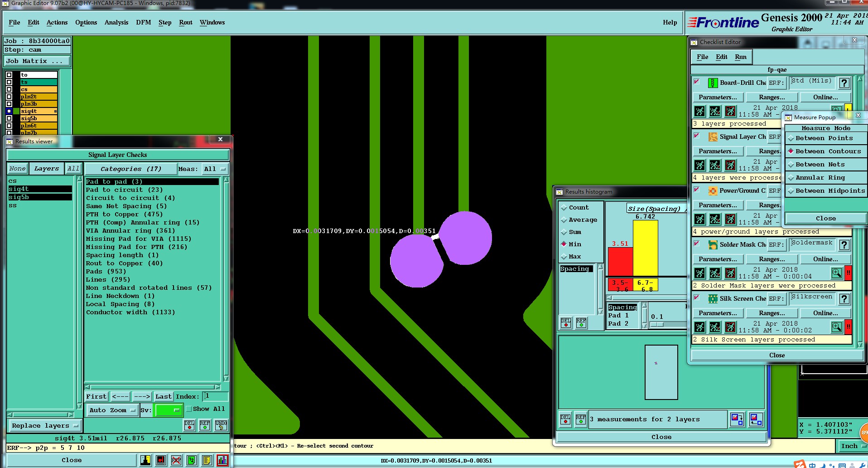Click rightmost histogram import icon

click(x=756, y=419)
